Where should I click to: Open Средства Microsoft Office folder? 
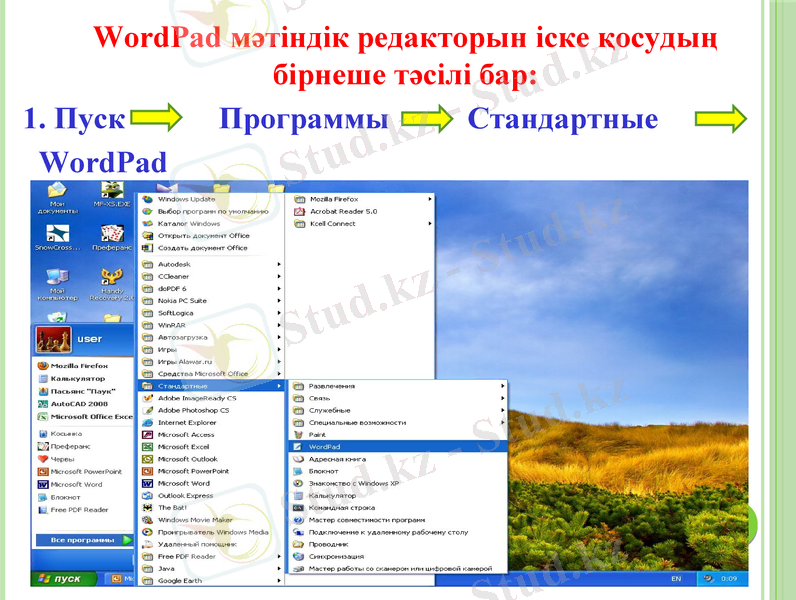(211, 374)
